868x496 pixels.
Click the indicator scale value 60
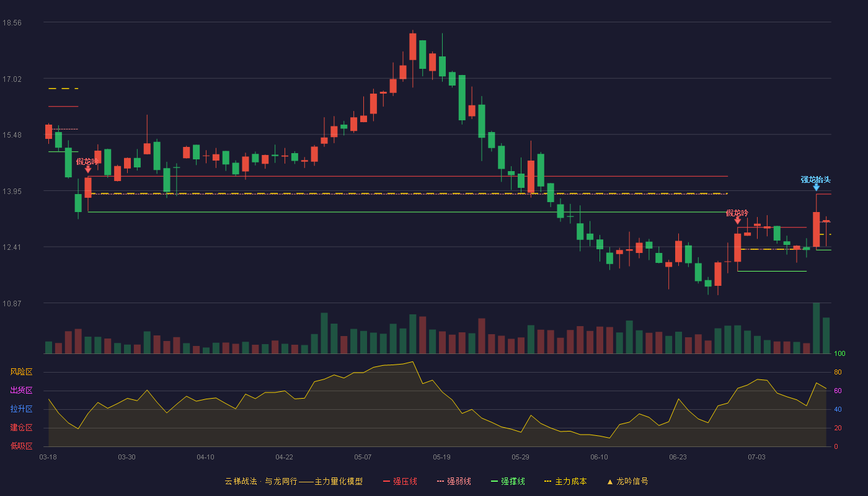point(838,391)
